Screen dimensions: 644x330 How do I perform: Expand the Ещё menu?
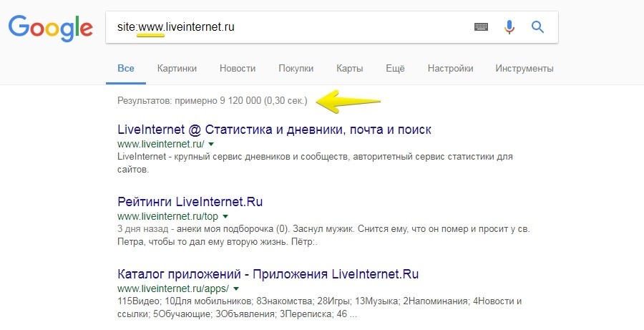pyautogui.click(x=395, y=68)
